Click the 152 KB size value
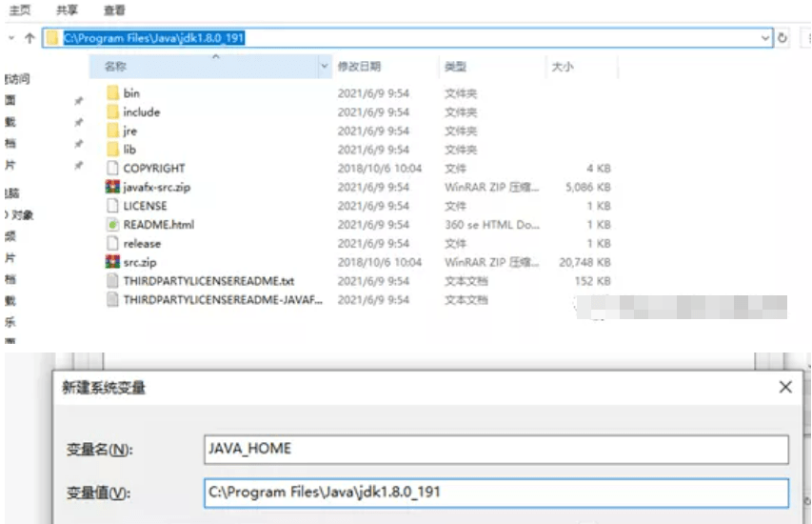This screenshot has width=812, height=524. coord(592,281)
